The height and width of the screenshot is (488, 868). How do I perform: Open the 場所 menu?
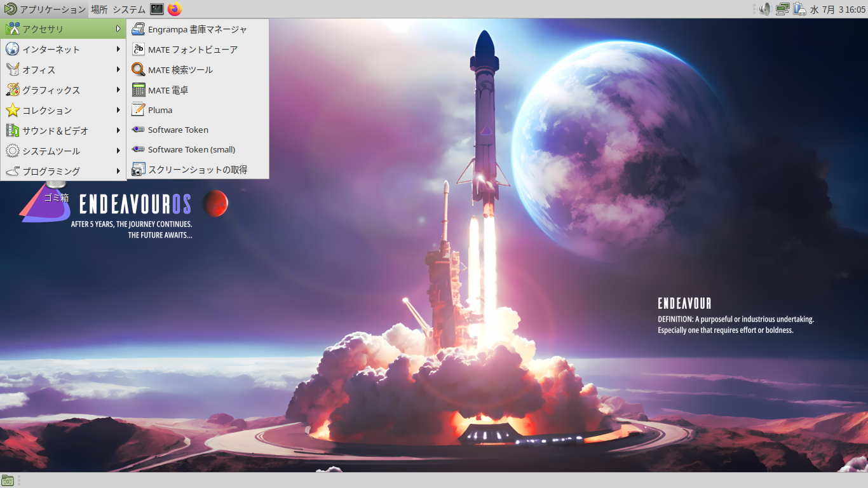99,10
